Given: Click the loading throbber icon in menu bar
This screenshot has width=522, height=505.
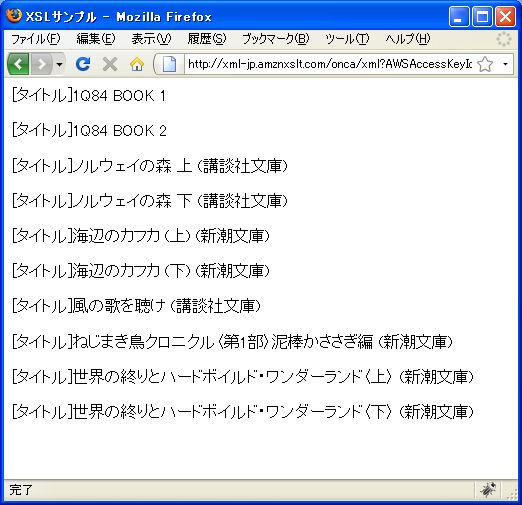Looking at the screenshot, I should pos(504,39).
